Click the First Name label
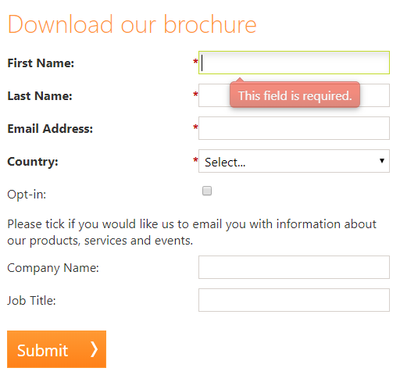400x379 pixels. pos(41,63)
